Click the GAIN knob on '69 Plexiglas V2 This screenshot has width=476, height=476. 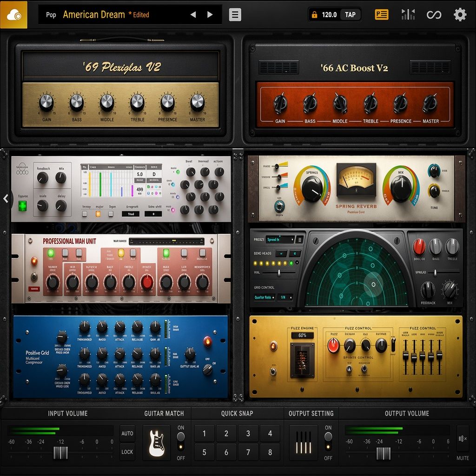46,102
